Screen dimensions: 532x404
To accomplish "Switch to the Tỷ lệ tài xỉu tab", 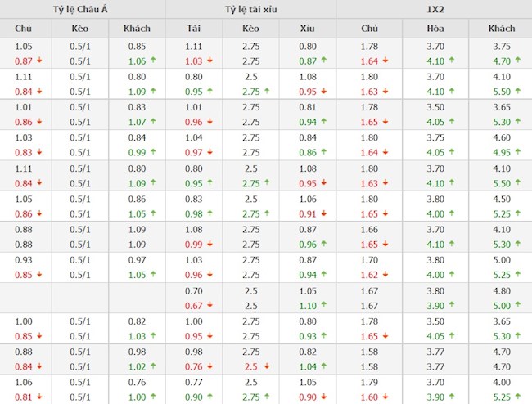I will click(x=251, y=9).
